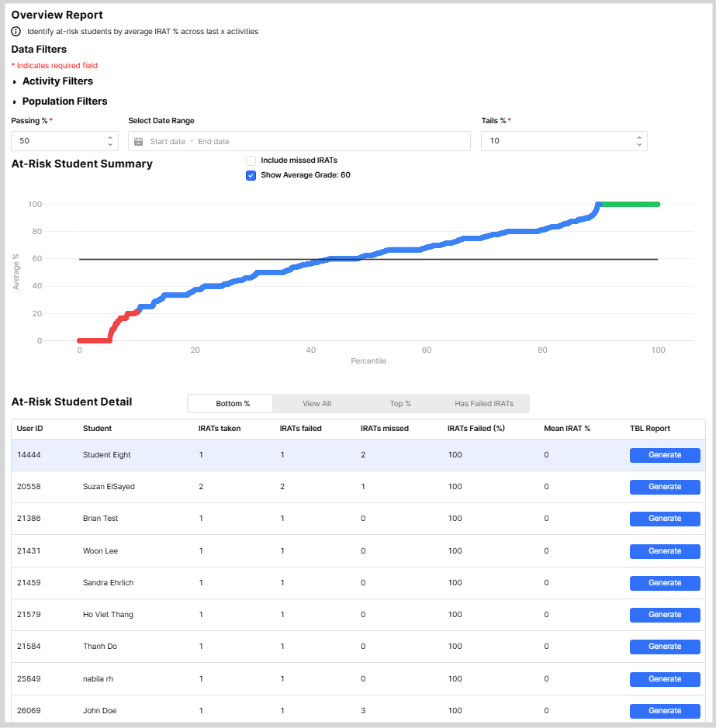Viewport: 716px width, 728px height.
Task: Click the Woon Lee student name
Action: pos(100,551)
